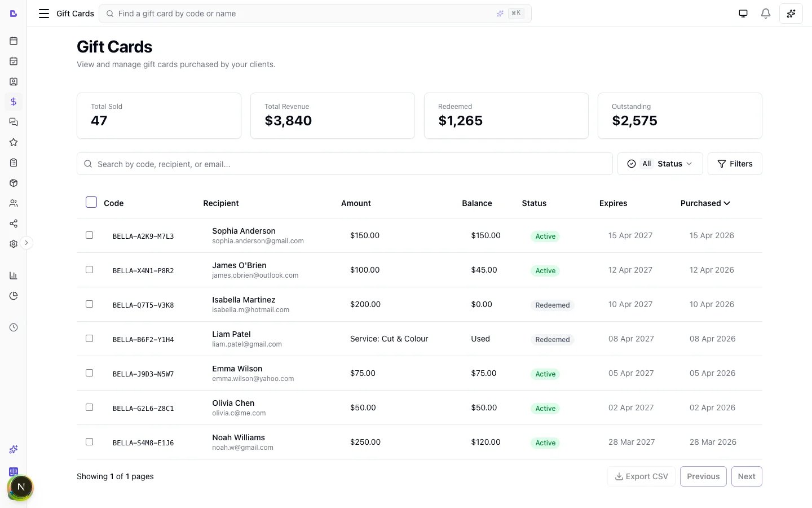Click the code BELLA-S4M8-E1J6
Image resolution: width=812 pixels, height=508 pixels.
[x=143, y=443]
